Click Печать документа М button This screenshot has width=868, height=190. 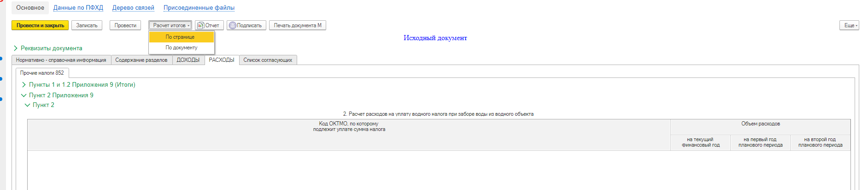tap(297, 25)
